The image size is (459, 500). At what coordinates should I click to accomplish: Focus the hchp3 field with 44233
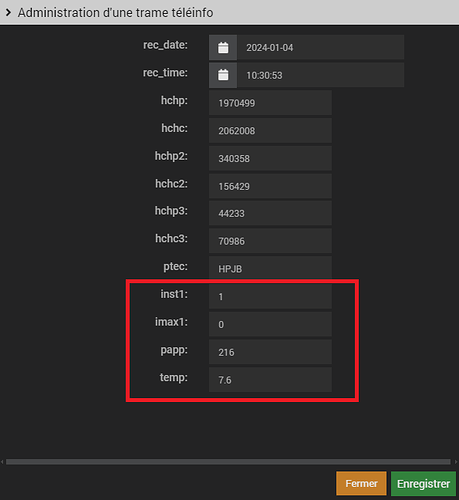click(x=270, y=213)
